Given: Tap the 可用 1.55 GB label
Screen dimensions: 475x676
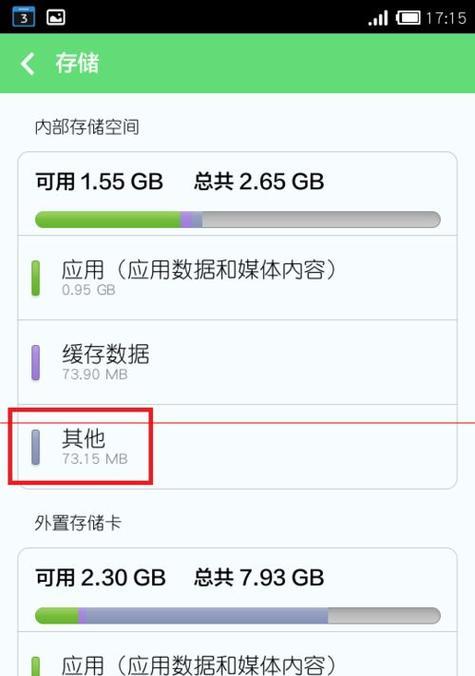Looking at the screenshot, I should 99,181.
